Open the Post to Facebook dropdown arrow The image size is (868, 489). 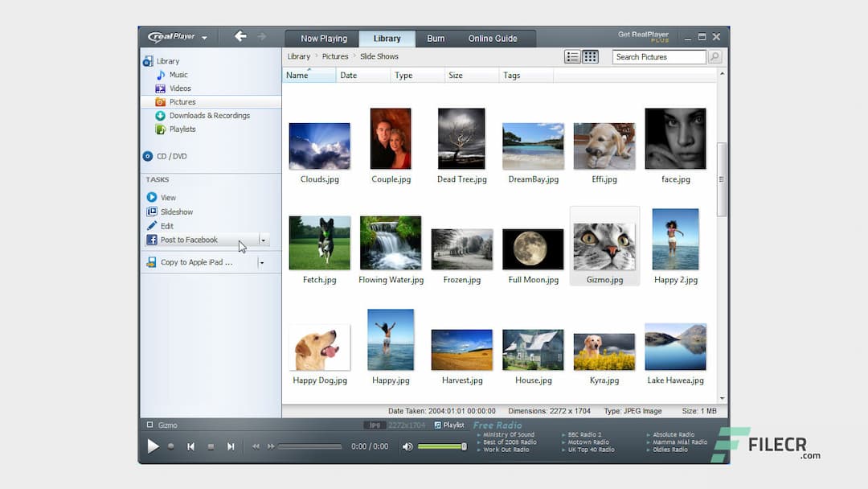(x=263, y=240)
